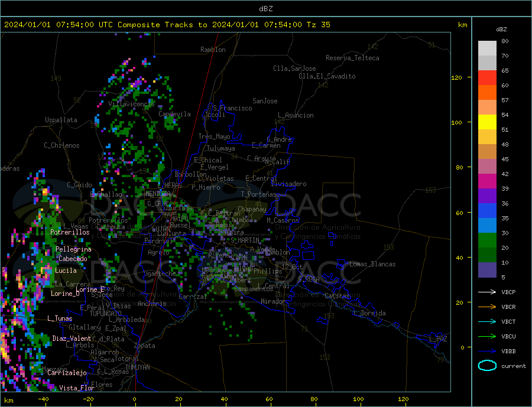
Task: Click the km unit label in the header
Action: 462,25
